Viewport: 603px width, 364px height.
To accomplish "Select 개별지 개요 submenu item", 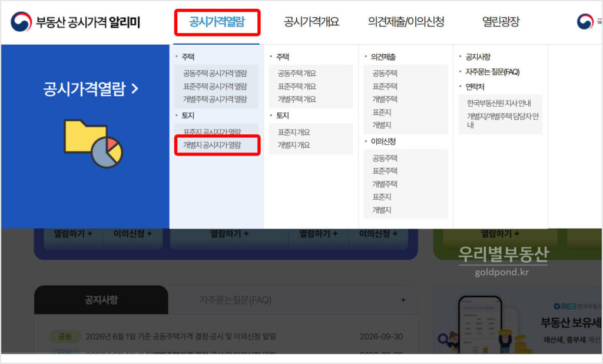I will tap(294, 145).
